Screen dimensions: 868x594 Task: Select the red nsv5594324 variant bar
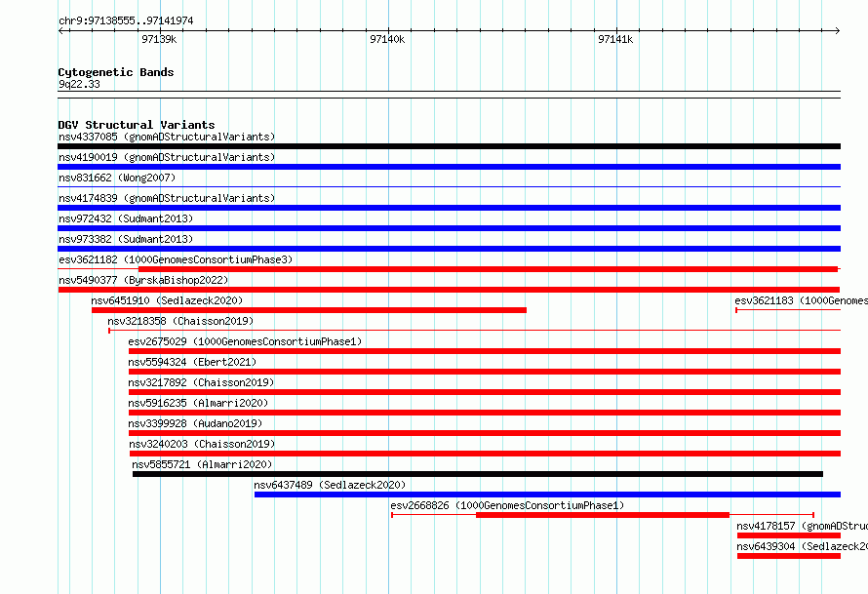coord(485,372)
